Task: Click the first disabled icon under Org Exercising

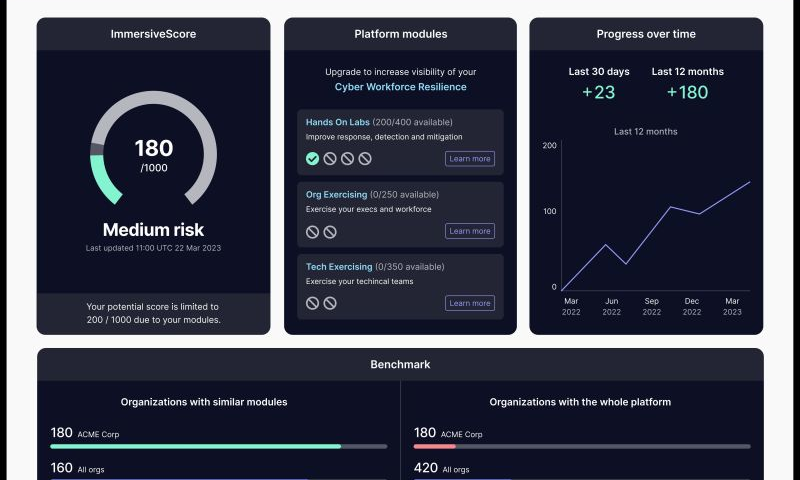Action: point(313,231)
